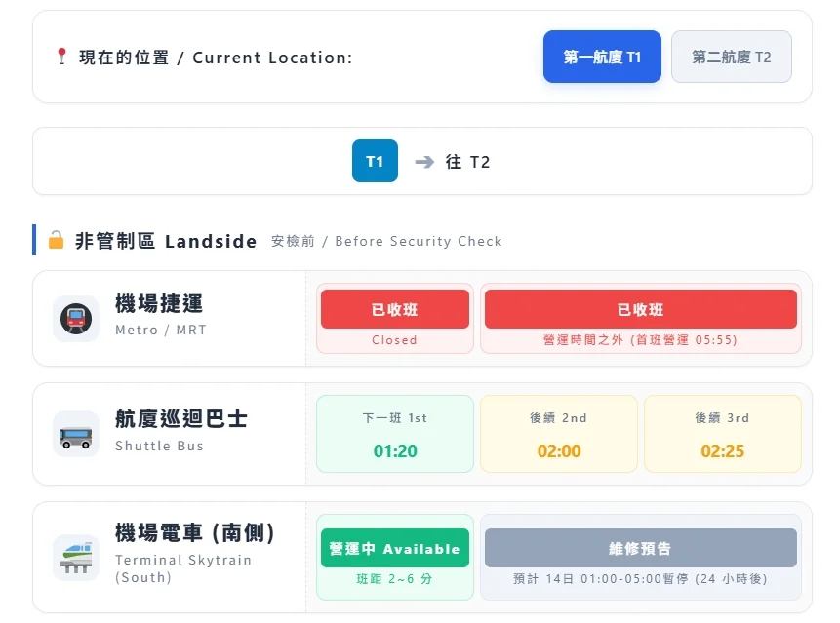This screenshot has height=623, width=840.
Task: Click the orange unlocked padlock icon
Action: coord(56,240)
